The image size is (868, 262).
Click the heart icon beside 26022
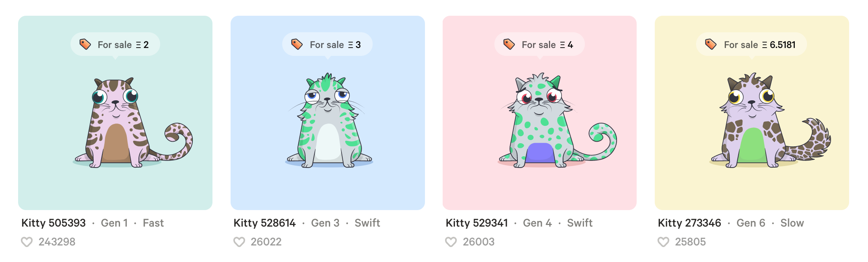click(239, 242)
